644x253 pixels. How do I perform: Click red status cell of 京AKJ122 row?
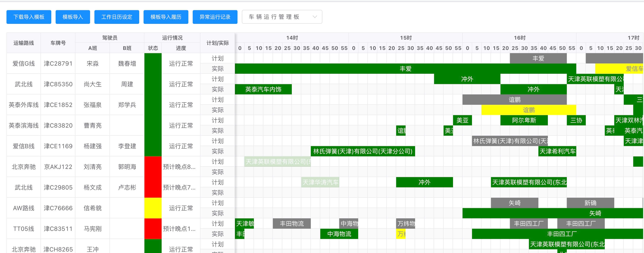tap(153, 167)
